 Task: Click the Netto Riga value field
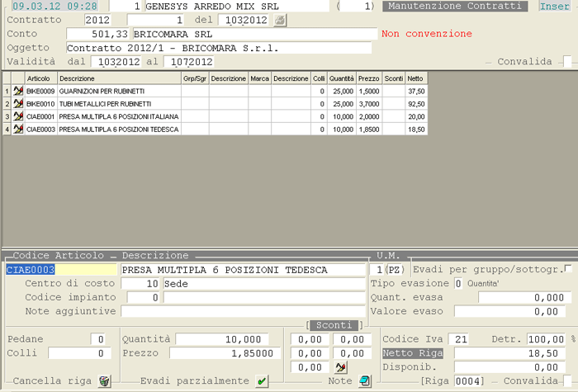point(509,353)
